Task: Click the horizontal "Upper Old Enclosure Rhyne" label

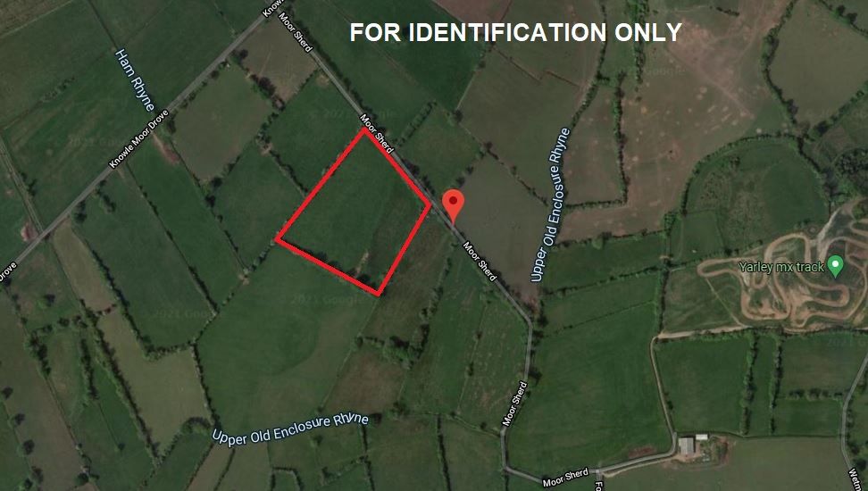Action: pos(290,429)
